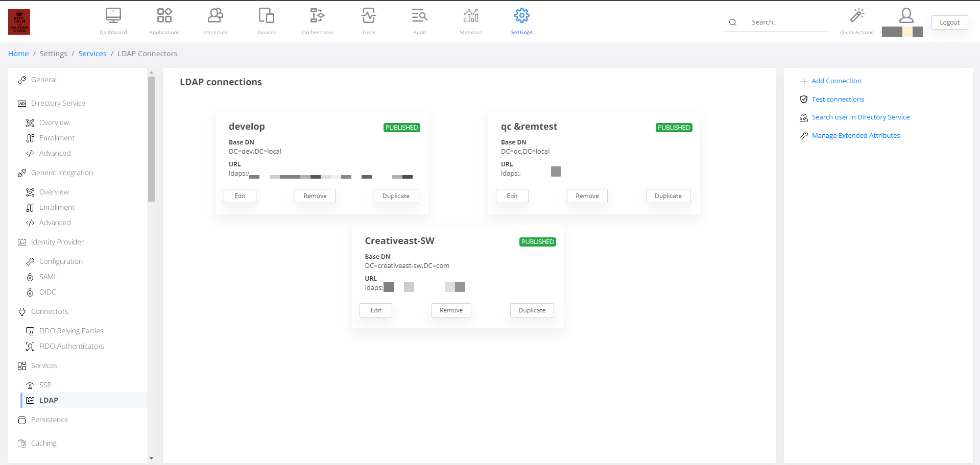Image resolution: width=980 pixels, height=465 pixels.
Task: Click the user profile avatar icon
Action: [906, 15]
